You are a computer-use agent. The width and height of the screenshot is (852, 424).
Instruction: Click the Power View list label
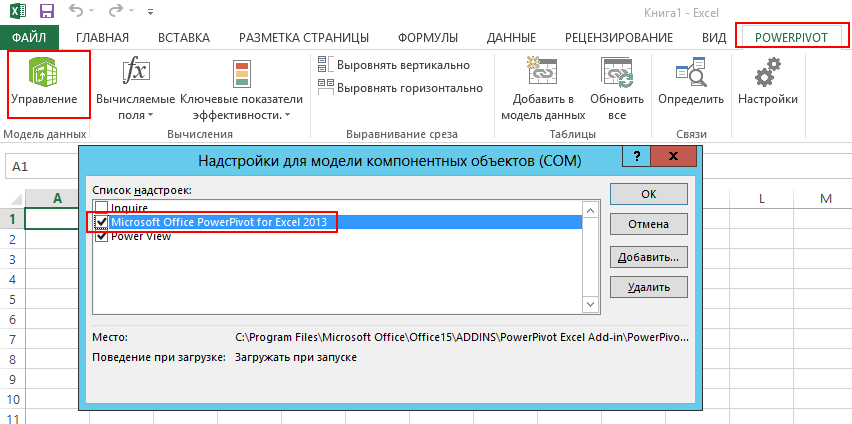coord(141,236)
